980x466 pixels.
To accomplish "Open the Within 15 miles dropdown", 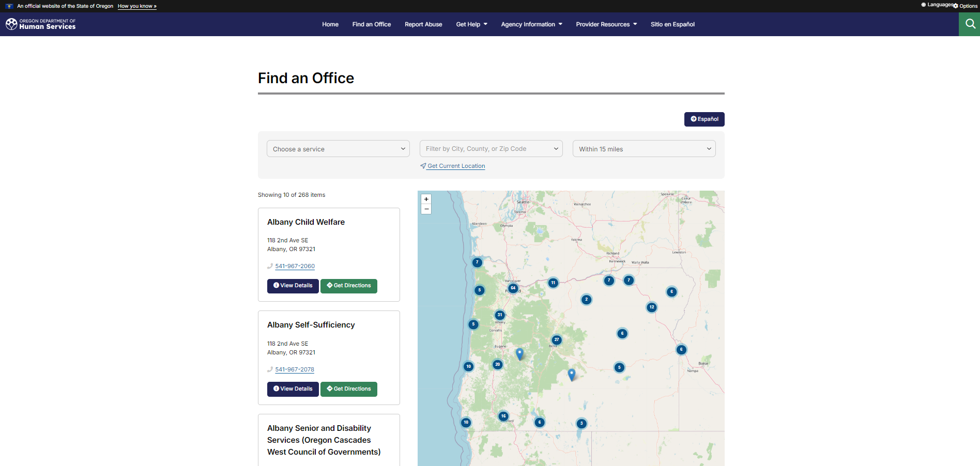I will pyautogui.click(x=644, y=149).
